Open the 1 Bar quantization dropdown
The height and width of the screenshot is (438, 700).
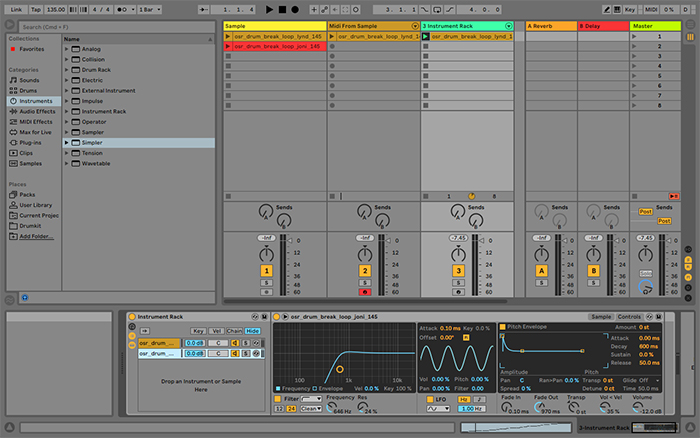[x=150, y=9]
